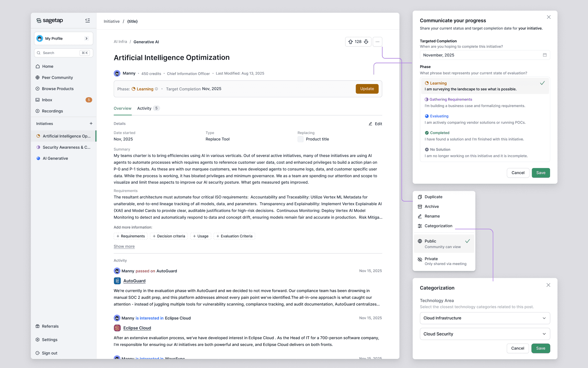This screenshot has height=368, width=588.
Task: Open the three-dots more options menu
Action: point(377,42)
